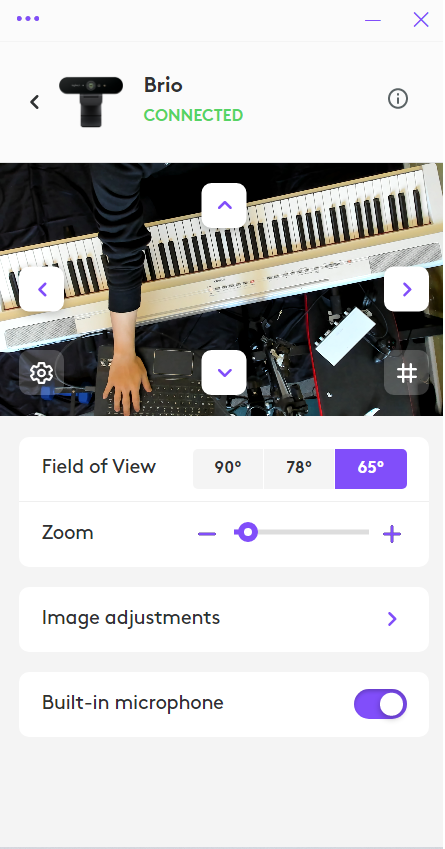
Task: Go back using the arrow beside the Brio
Action: [35, 102]
